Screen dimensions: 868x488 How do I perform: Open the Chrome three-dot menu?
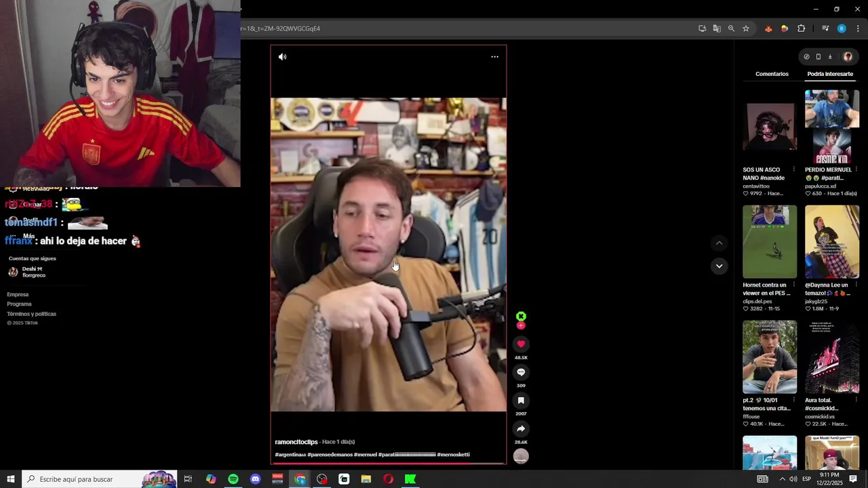click(858, 28)
